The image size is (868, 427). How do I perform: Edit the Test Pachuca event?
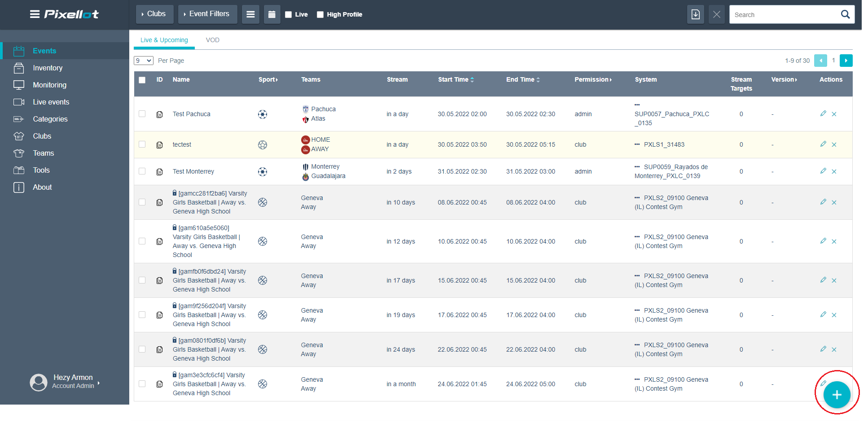(x=823, y=113)
